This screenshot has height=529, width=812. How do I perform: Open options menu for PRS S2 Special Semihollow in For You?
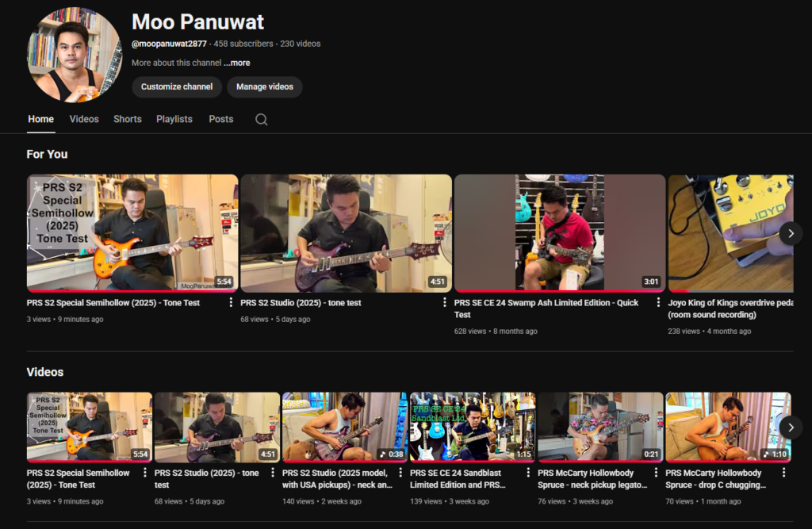click(231, 302)
